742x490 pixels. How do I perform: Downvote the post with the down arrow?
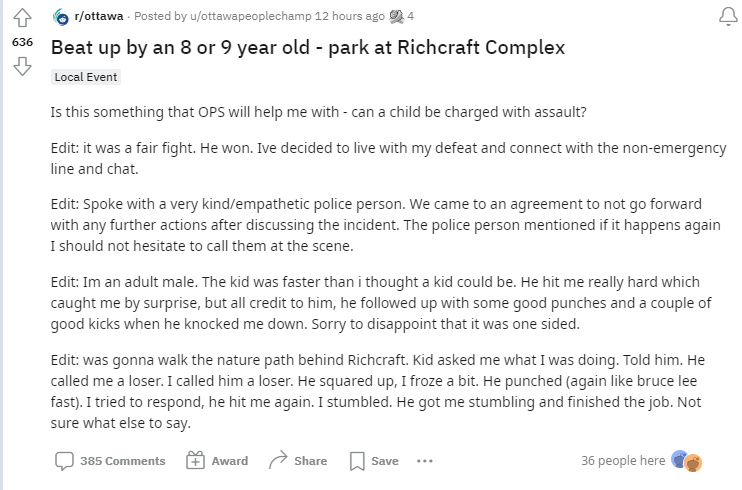pyautogui.click(x=21, y=68)
